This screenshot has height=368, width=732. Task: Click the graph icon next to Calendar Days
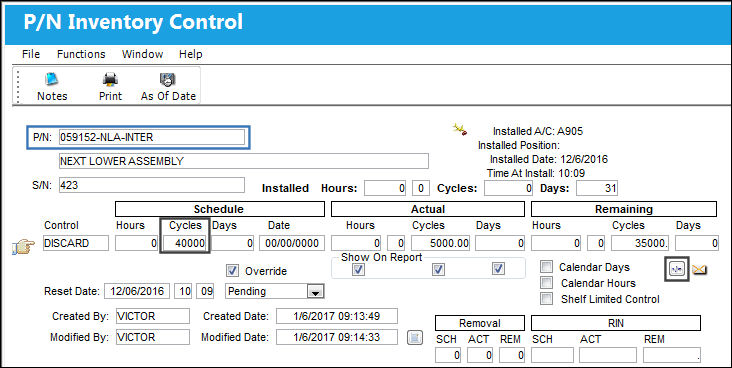click(677, 269)
